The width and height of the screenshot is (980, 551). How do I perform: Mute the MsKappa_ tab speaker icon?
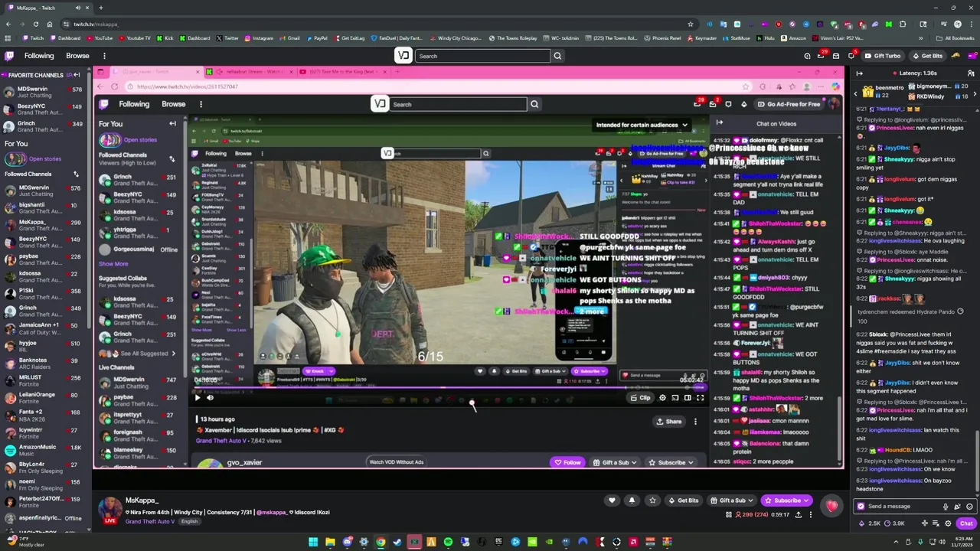[77, 8]
